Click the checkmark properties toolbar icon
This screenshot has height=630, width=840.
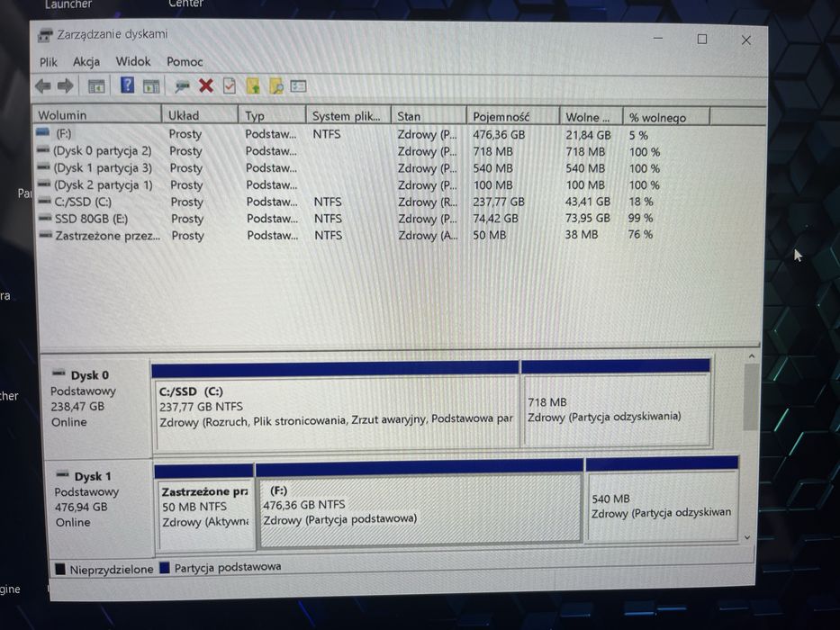click(x=230, y=85)
